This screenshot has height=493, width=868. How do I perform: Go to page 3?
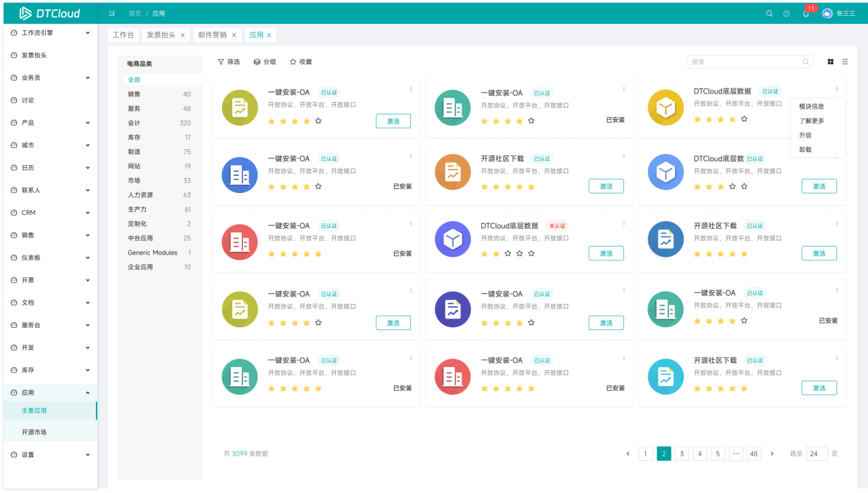click(x=682, y=453)
